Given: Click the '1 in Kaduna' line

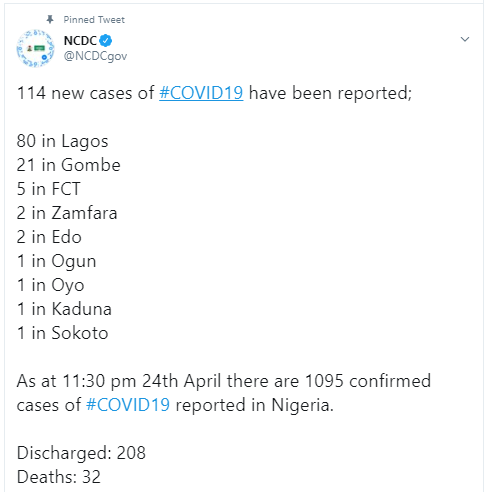Looking at the screenshot, I should click(64, 309).
